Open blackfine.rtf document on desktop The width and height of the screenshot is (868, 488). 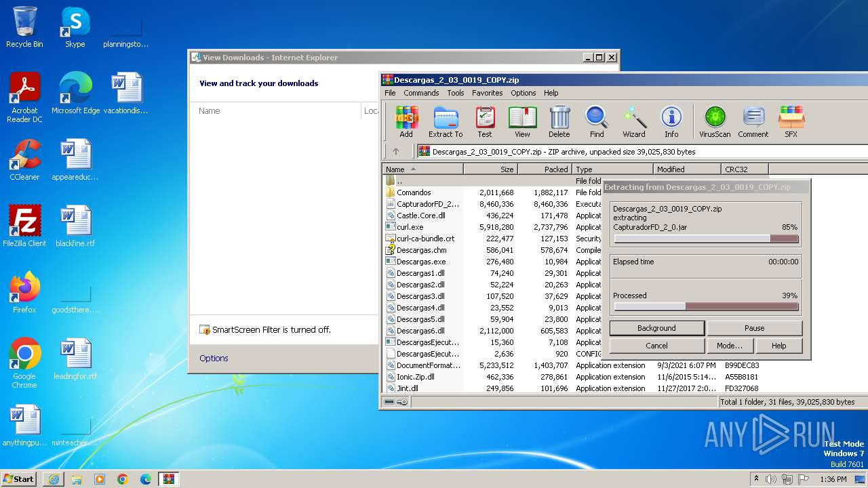(x=75, y=226)
